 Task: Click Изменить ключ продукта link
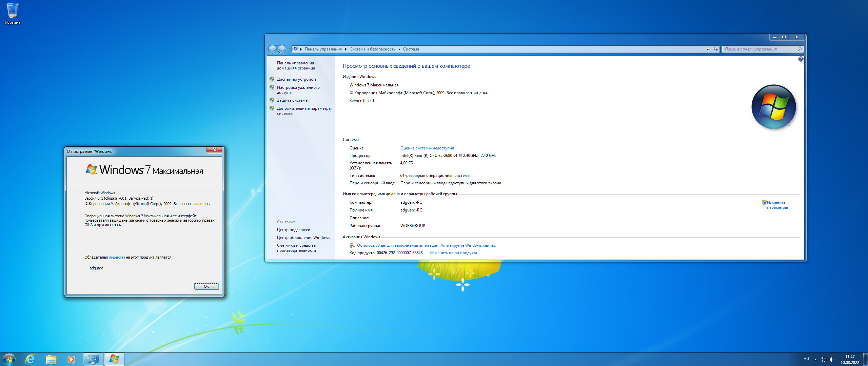point(453,253)
